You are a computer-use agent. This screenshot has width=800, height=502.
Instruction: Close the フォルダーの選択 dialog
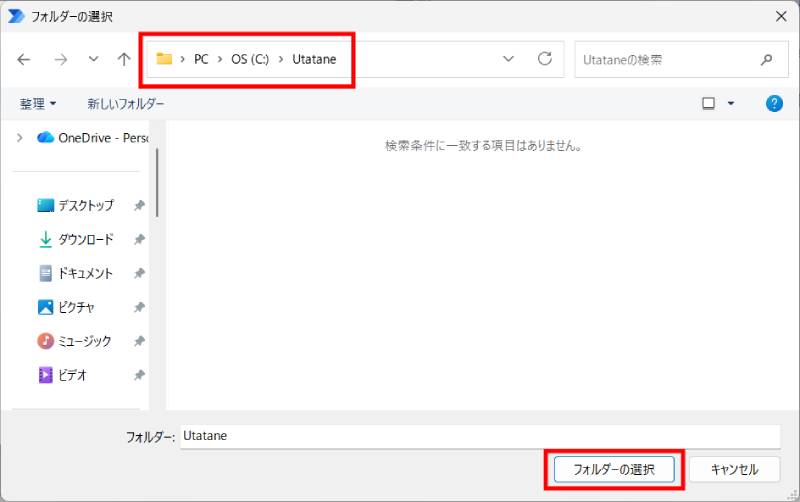(781, 16)
